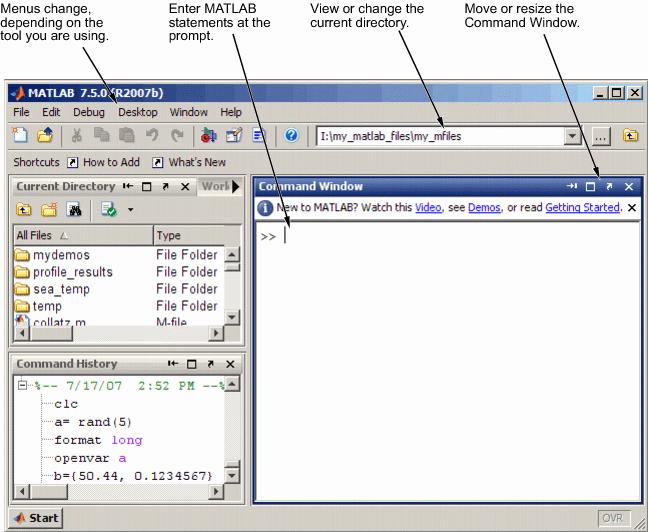Maximize the Command History panel
Screen dimensions: 649x532
tap(191, 364)
